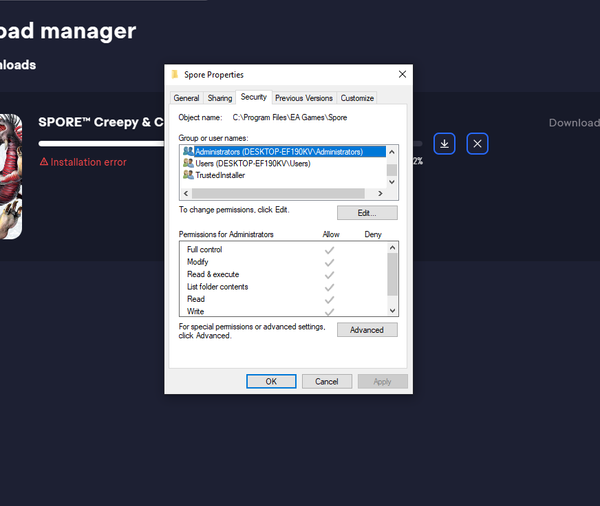Click the List folder contents permission label
Screen dimensions: 600x506
click(217, 287)
